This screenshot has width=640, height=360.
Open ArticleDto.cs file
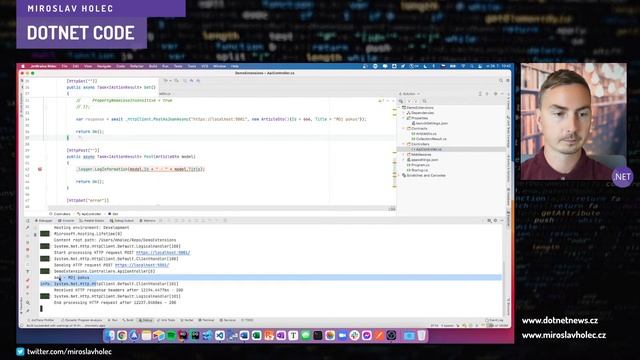click(424, 134)
